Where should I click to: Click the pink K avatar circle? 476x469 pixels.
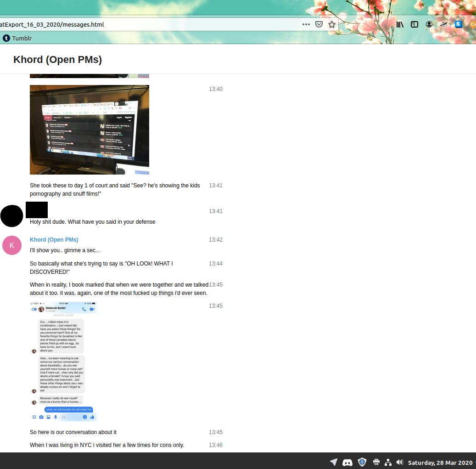12,245
